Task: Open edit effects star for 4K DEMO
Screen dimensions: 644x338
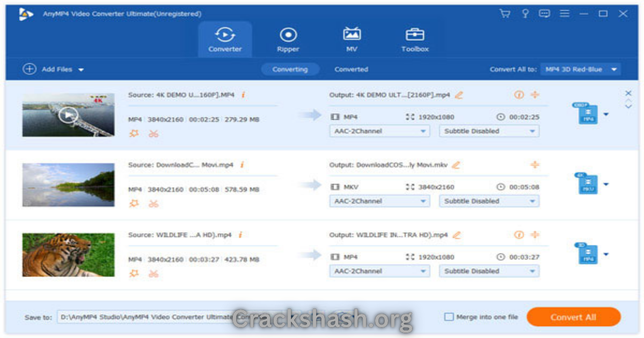Action: [134, 134]
